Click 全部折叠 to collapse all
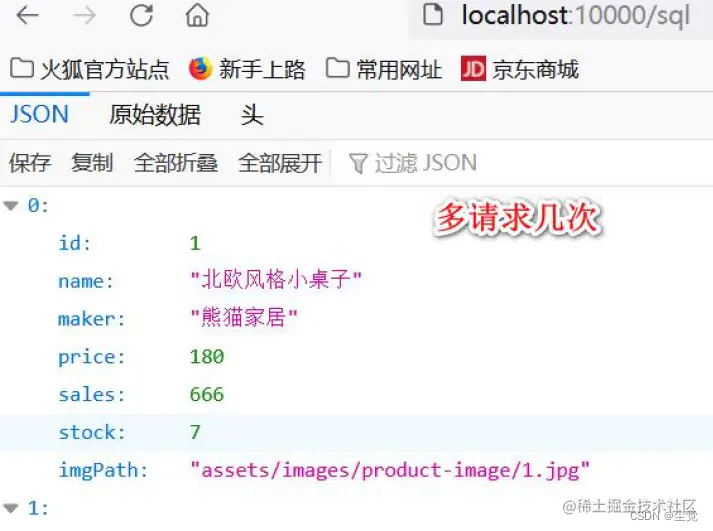 tap(176, 163)
